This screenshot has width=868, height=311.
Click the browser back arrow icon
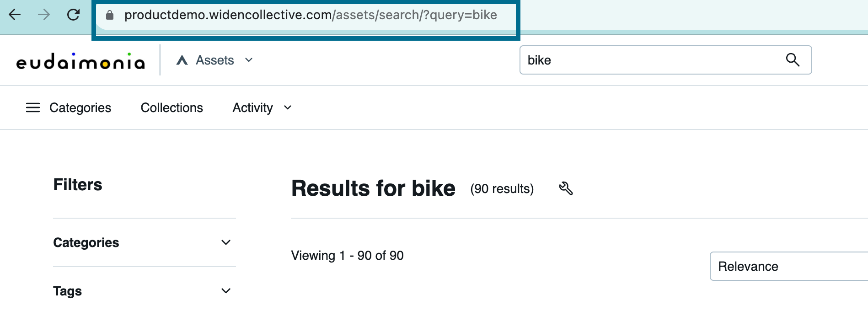click(x=15, y=15)
